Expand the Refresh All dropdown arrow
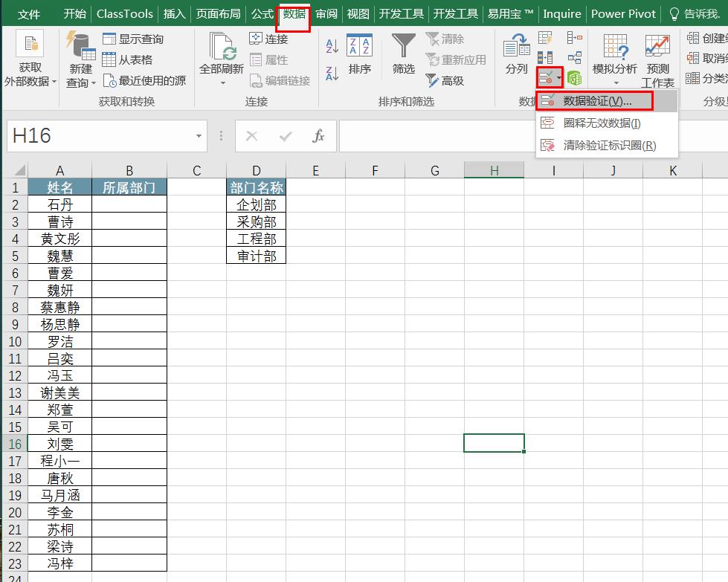728x582 pixels. 222,83
